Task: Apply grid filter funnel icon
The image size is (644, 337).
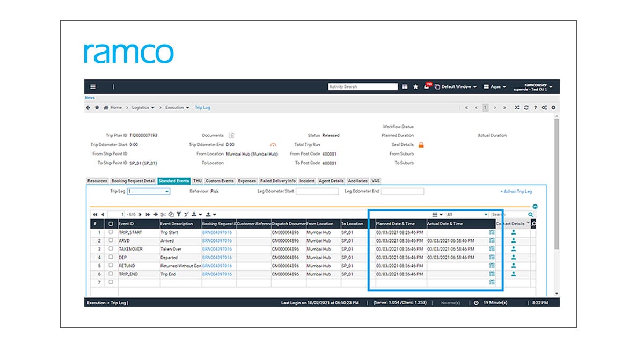Action: pyautogui.click(x=179, y=214)
